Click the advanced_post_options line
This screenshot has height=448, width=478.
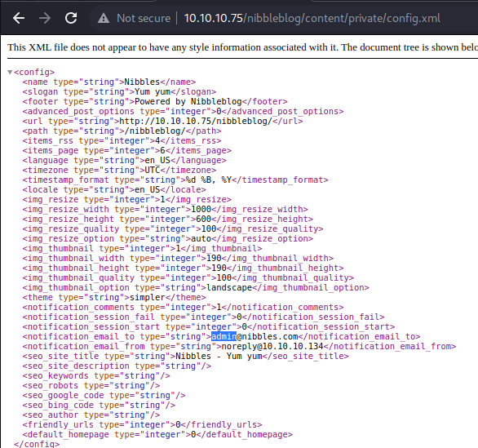tap(183, 111)
